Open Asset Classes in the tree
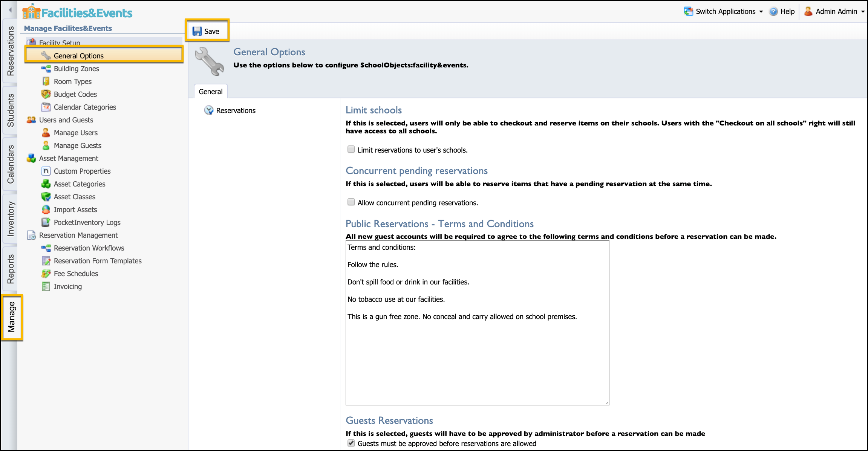This screenshot has width=868, height=451. click(75, 197)
